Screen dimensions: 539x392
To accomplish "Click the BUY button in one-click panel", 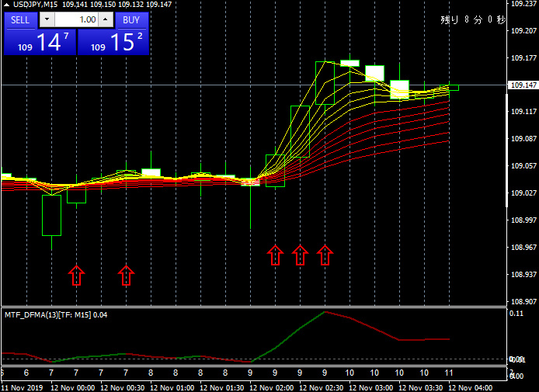I will click(131, 20).
